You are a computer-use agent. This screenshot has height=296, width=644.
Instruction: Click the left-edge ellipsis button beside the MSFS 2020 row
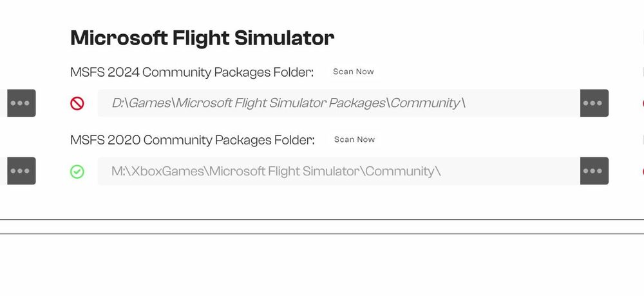pyautogui.click(x=21, y=171)
